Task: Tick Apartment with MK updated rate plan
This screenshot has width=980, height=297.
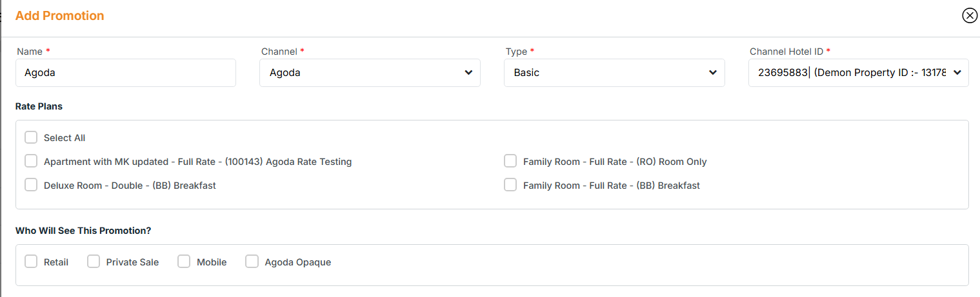Action: (x=31, y=161)
